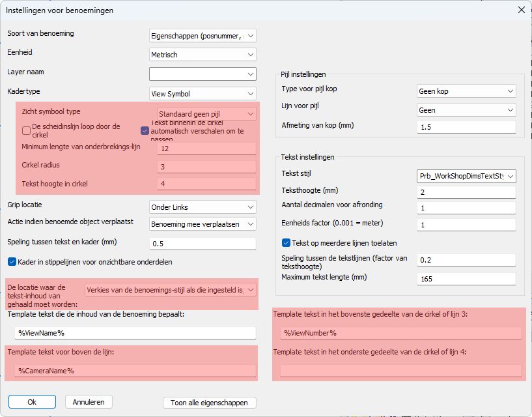Close the Instellingen voor benoemingen dialog
The image size is (532, 417).
520,10
